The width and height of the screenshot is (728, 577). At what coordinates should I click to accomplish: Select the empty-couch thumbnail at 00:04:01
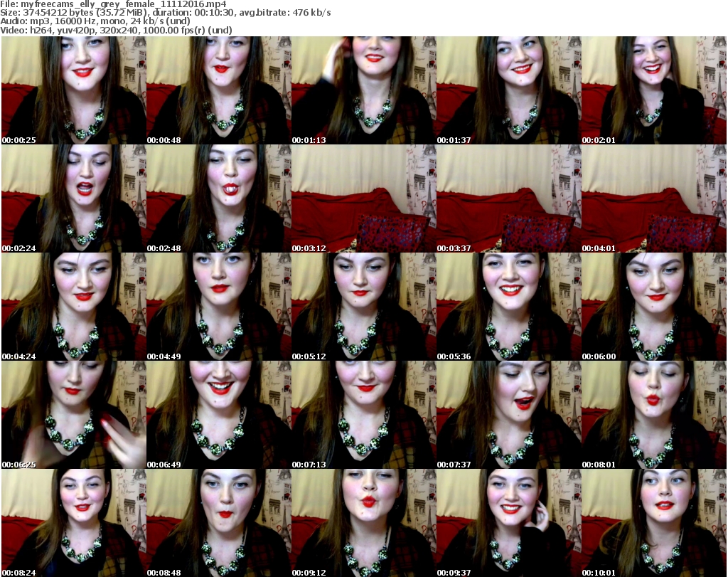tap(654, 198)
